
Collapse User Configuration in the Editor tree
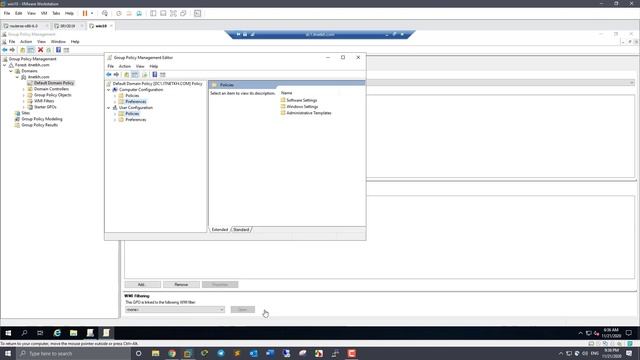[x=109, y=108]
